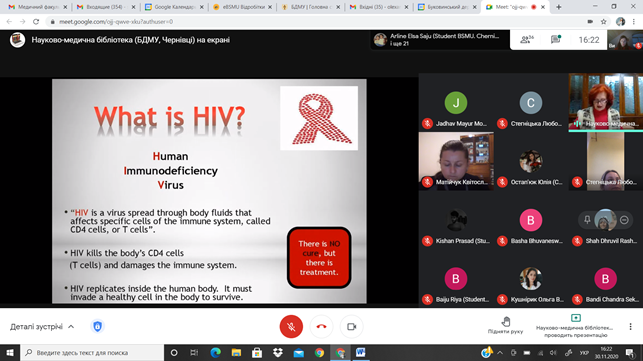Pin Shah Dhruvil's participant tile
This screenshot has width=643, height=361.
[587, 220]
